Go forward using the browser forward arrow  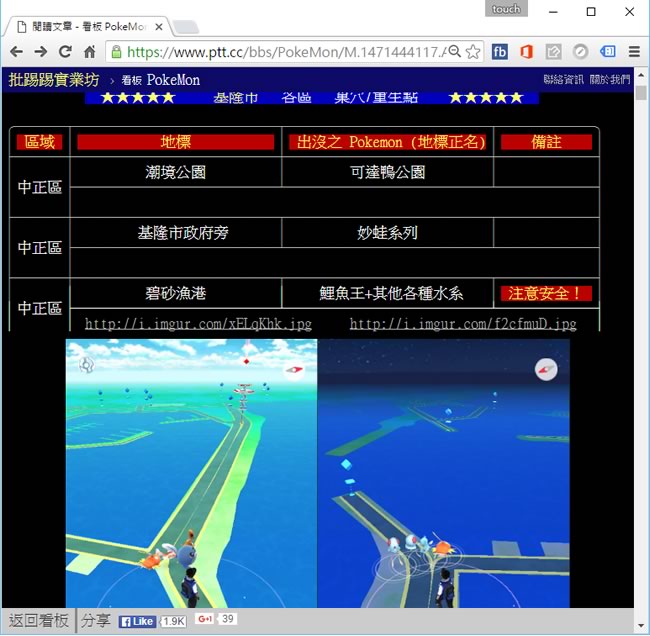(41, 52)
